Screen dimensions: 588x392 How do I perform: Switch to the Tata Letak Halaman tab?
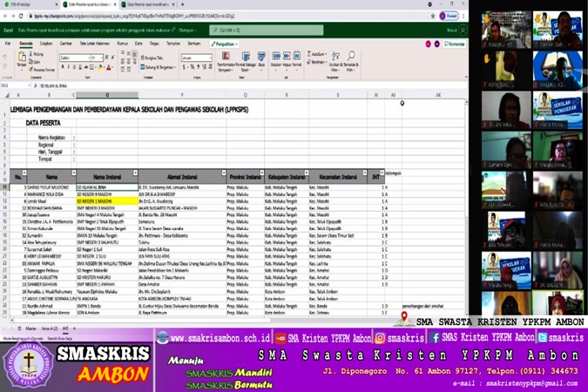click(94, 44)
